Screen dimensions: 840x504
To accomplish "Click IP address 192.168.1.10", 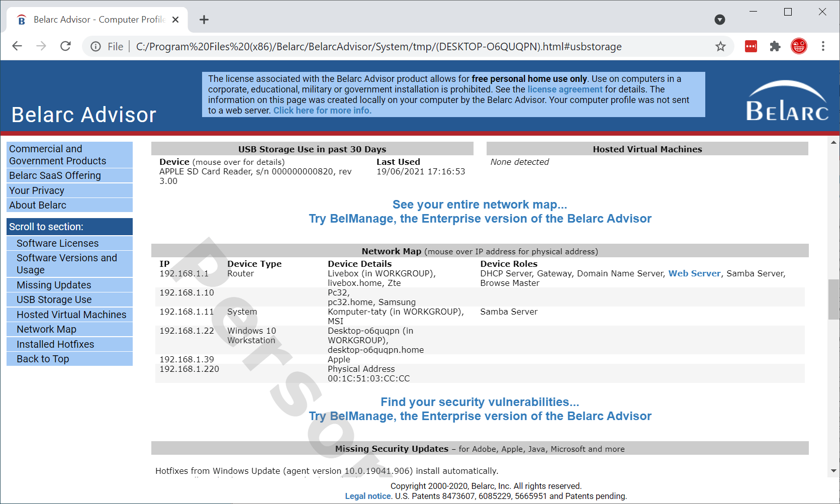I will tap(186, 292).
